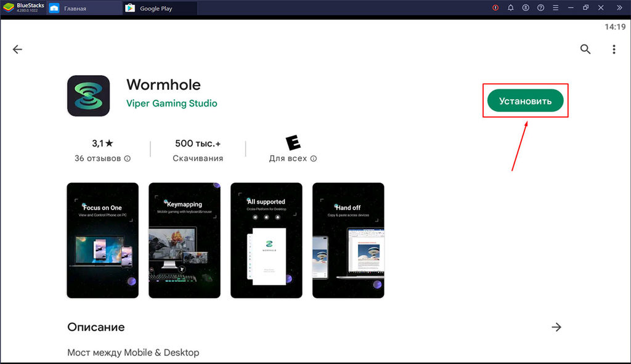This screenshot has width=631, height=364.
Task: Click the 500 тыс.+ downloads count
Action: 198,143
